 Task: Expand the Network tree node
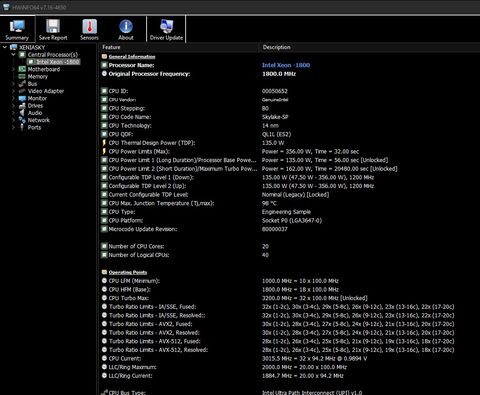13,120
